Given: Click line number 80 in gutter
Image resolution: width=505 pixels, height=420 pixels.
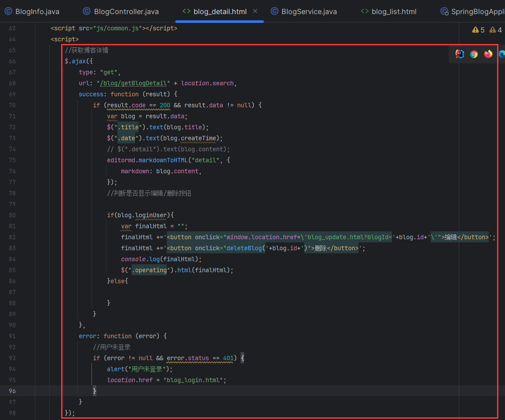Looking at the screenshot, I should (x=12, y=215).
